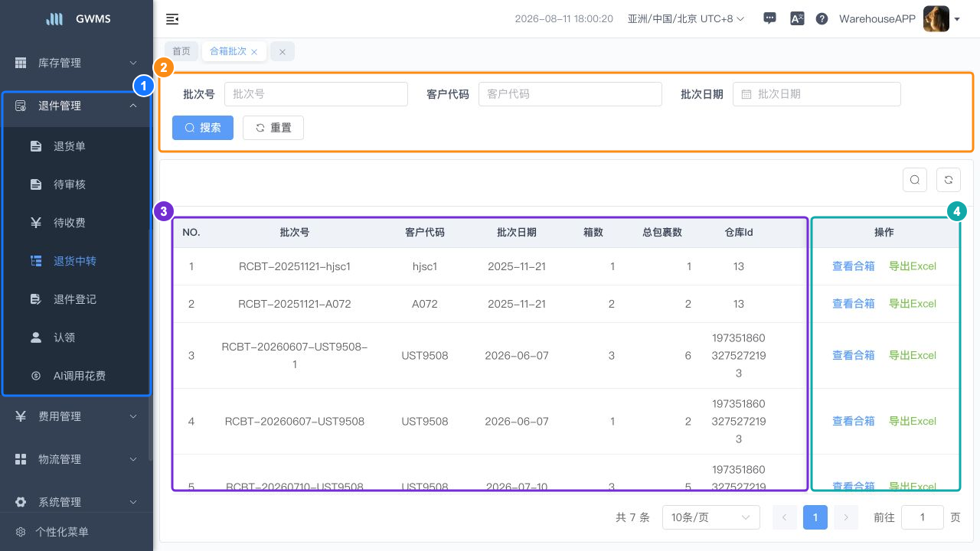Open the messages chat bubble icon

770,19
